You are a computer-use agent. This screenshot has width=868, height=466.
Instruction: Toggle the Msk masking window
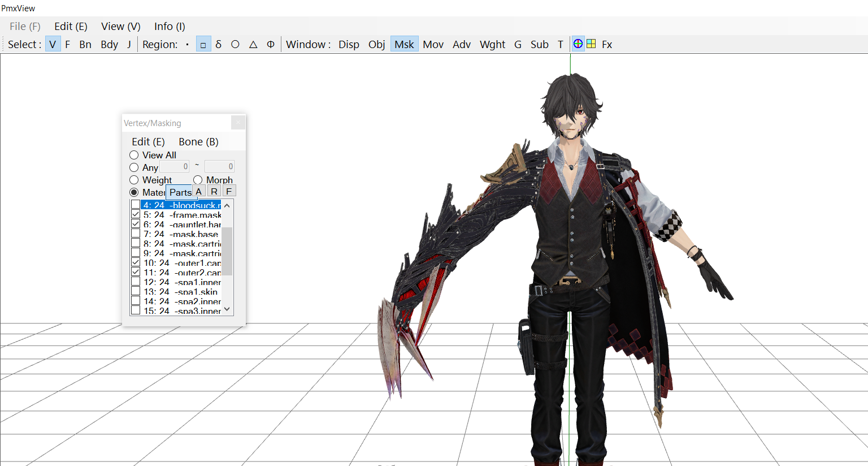[405, 45]
